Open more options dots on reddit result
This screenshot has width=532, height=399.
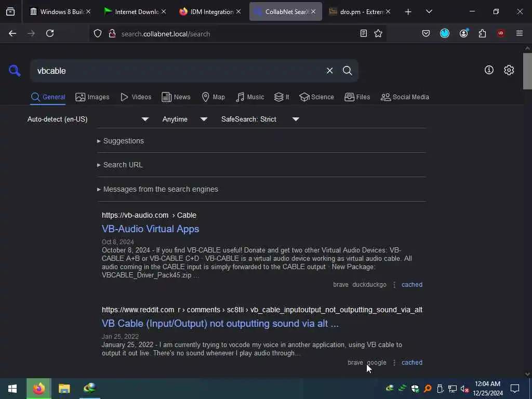[x=394, y=362]
